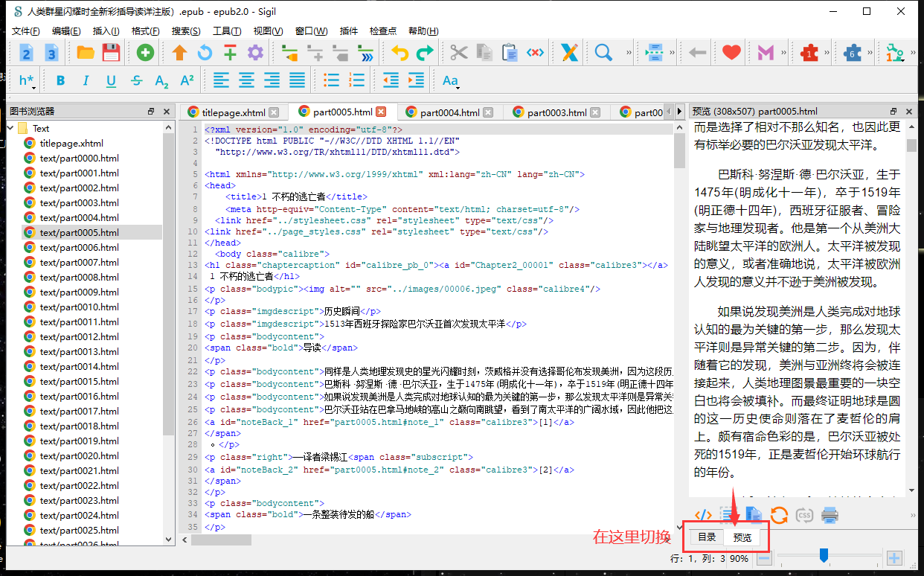The image size is (924, 576).
Task: Open the 工具(T) menu
Action: point(227,31)
